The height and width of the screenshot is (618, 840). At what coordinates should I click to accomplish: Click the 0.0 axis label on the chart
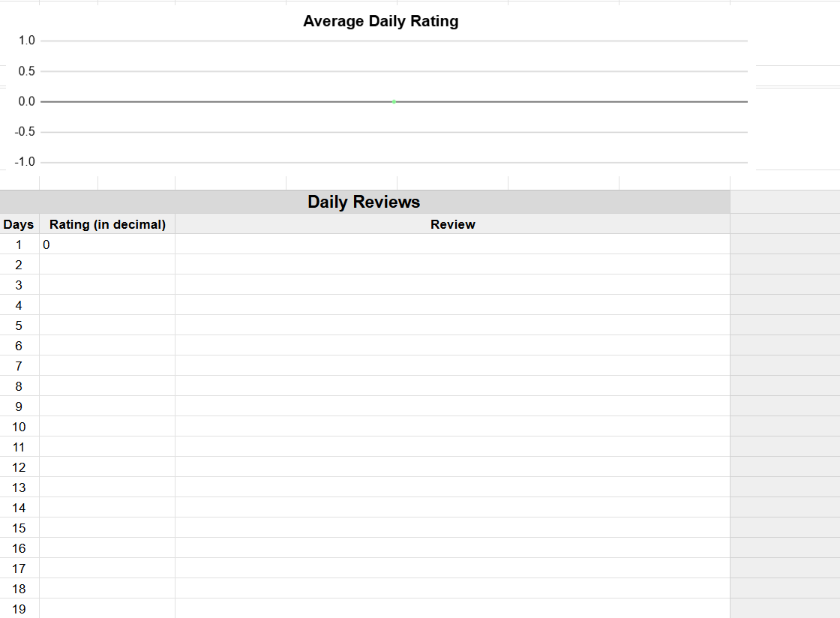tap(27, 101)
